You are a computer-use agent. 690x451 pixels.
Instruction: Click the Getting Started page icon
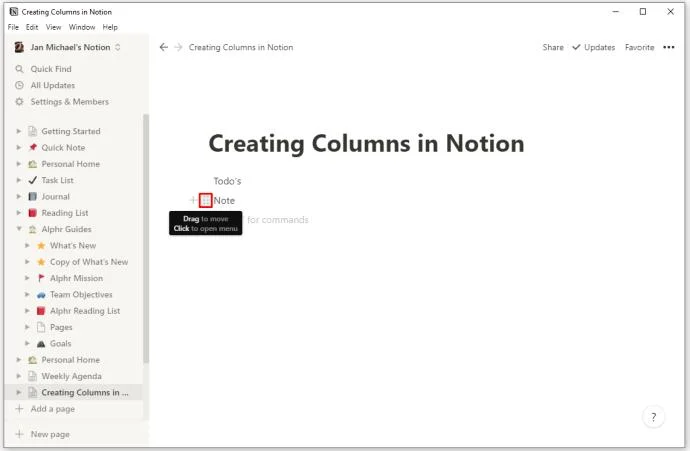33,131
